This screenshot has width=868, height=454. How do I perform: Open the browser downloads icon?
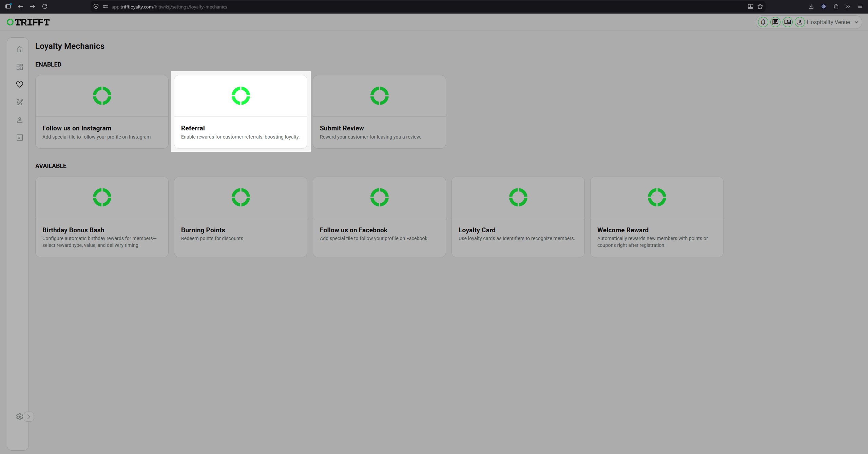[x=811, y=6]
